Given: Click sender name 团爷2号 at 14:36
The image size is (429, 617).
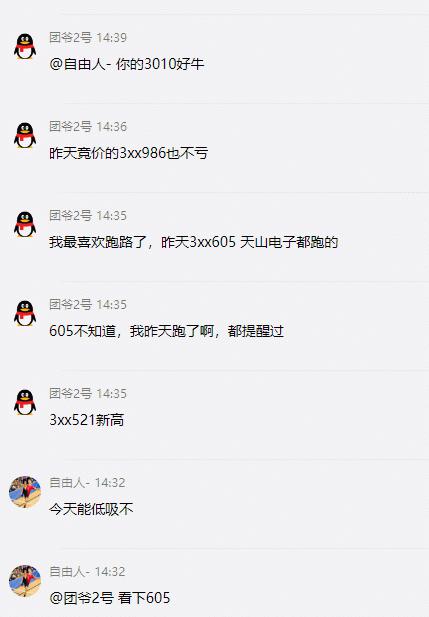Looking at the screenshot, I should coord(70,127).
